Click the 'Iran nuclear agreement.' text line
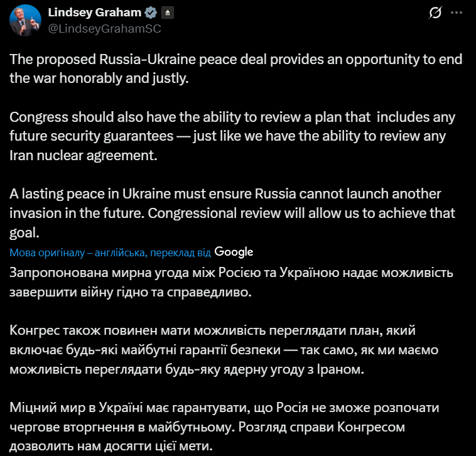Screen dimensions: 476x456 click(82, 155)
